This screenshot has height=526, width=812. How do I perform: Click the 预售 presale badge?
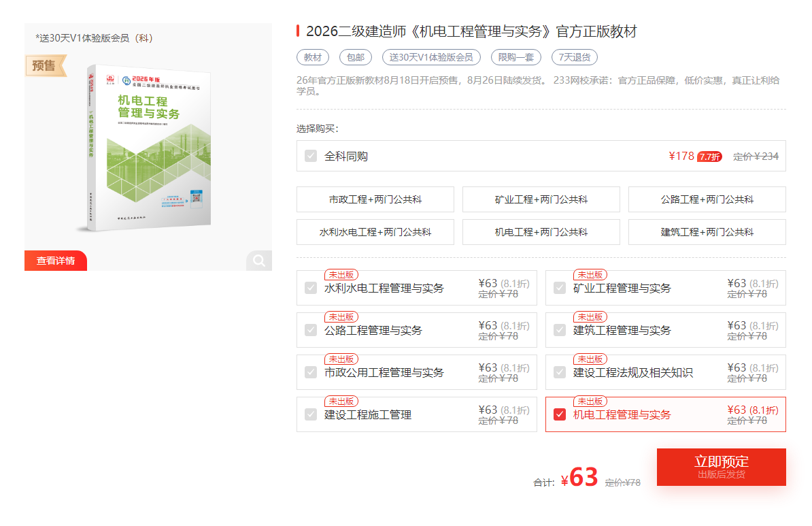(x=45, y=65)
